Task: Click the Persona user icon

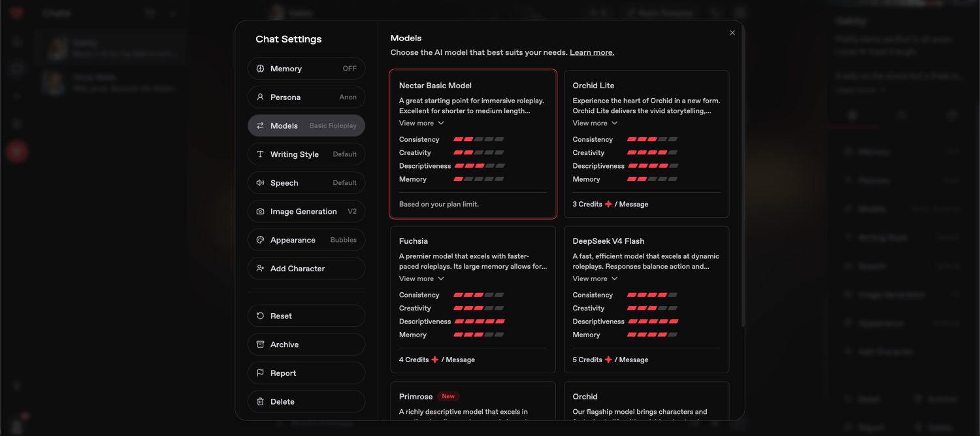Action: (260, 97)
